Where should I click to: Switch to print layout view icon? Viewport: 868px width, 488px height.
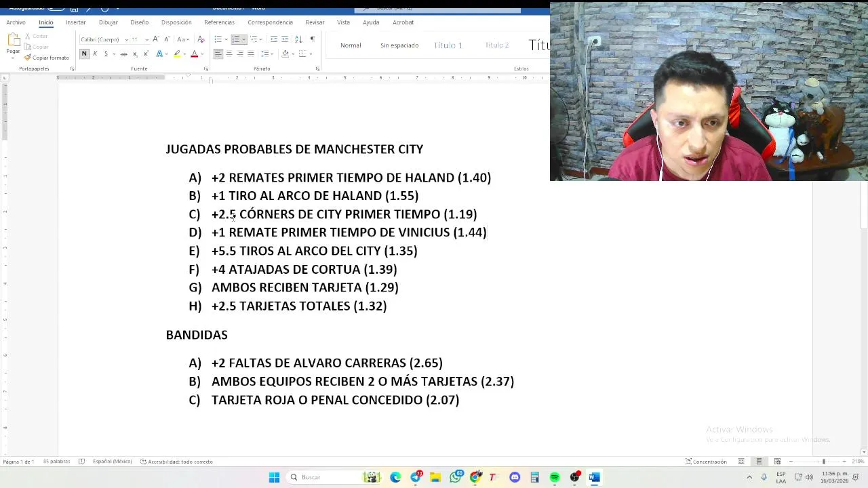tap(759, 462)
